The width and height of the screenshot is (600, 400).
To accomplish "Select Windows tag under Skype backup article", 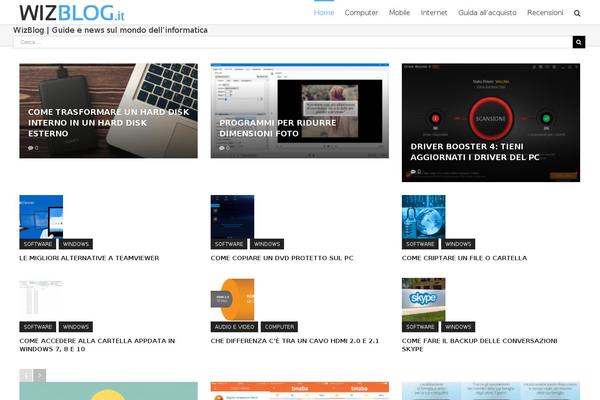I will pyautogui.click(x=458, y=327).
